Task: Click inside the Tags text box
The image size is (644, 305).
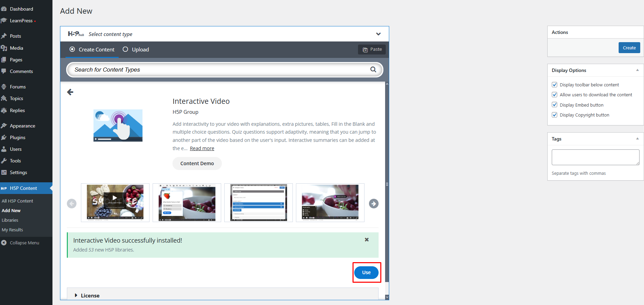Action: [x=595, y=157]
